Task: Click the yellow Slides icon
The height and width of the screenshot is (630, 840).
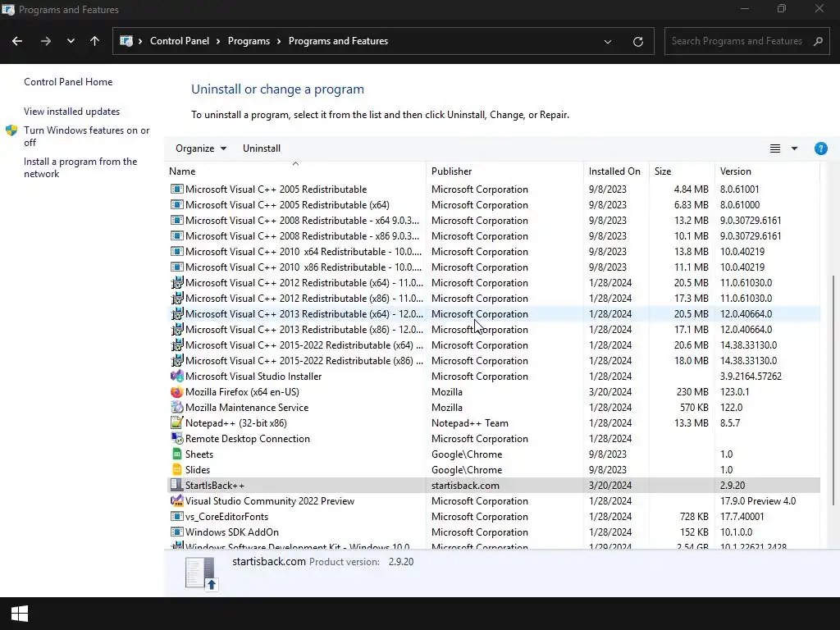Action: click(x=176, y=469)
